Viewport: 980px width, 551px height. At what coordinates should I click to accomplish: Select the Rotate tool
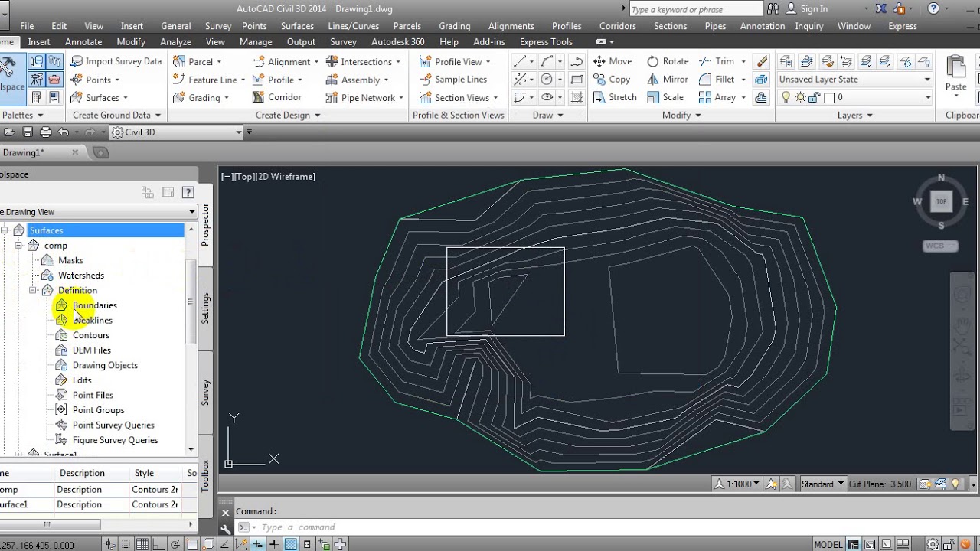[x=668, y=61]
